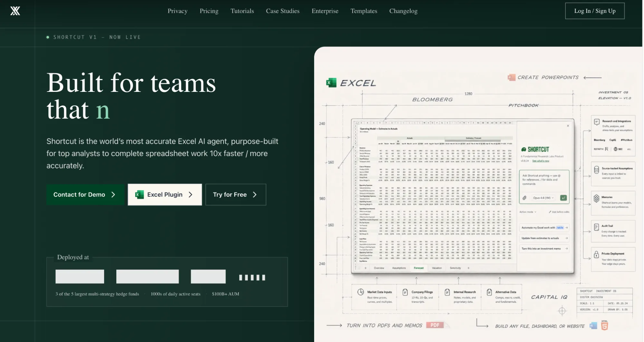Click Try for Free button

tap(235, 194)
